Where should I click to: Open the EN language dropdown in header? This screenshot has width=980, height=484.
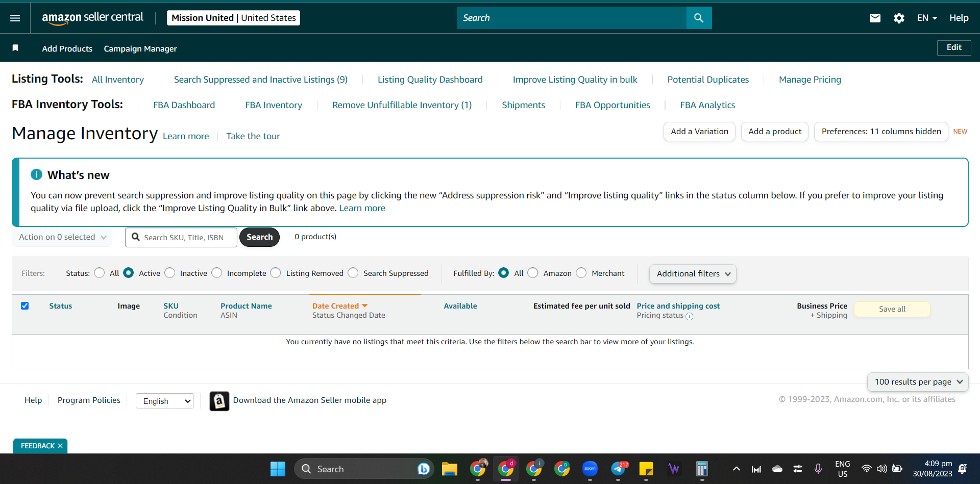[927, 18]
